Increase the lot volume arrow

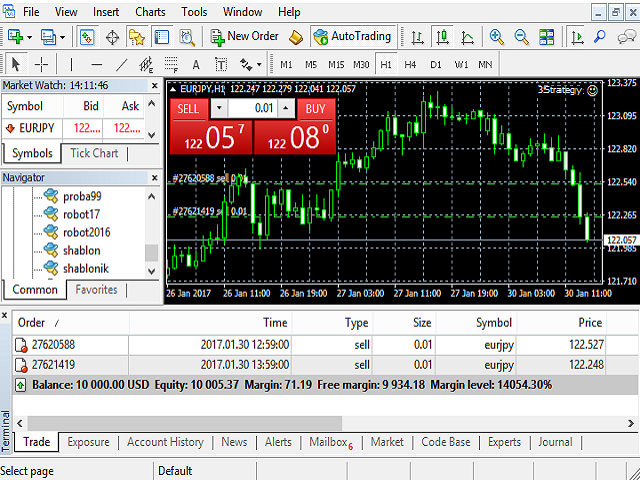click(x=286, y=108)
